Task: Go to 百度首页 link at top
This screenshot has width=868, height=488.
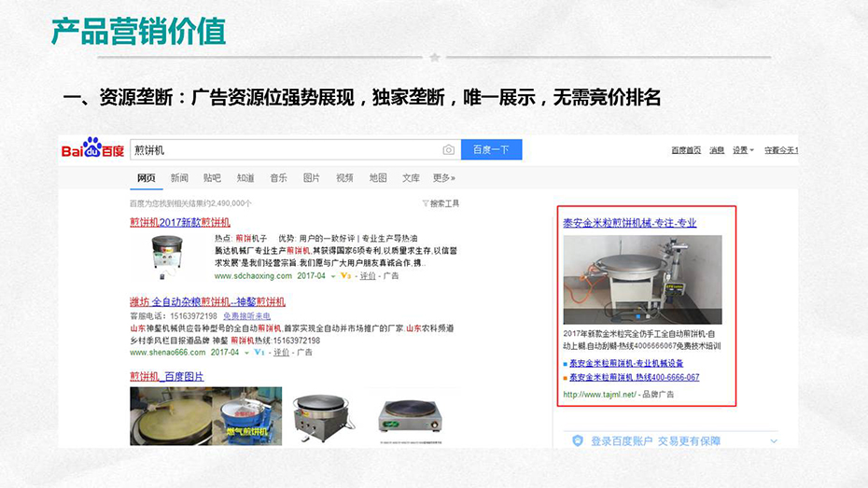Action: pyautogui.click(x=686, y=150)
